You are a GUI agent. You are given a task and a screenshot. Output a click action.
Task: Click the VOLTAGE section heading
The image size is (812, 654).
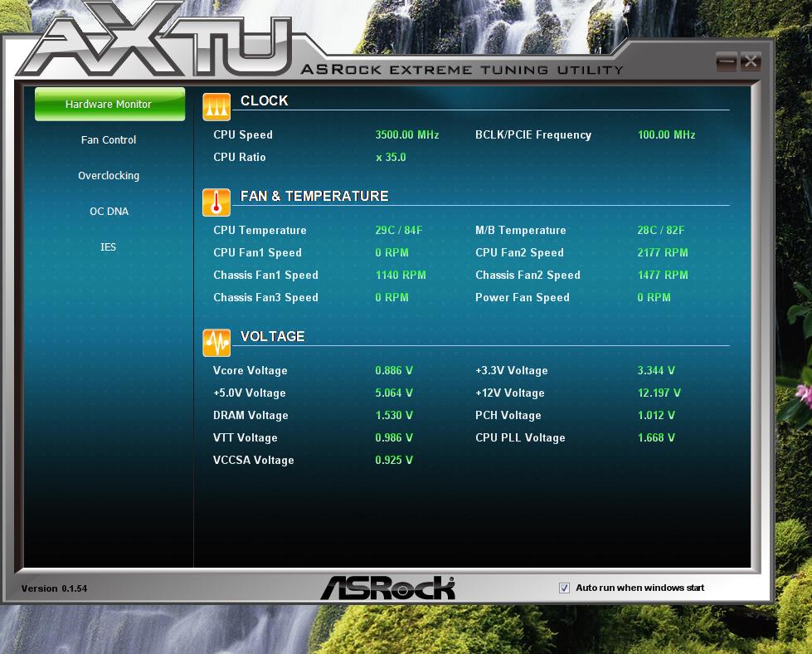tap(272, 336)
